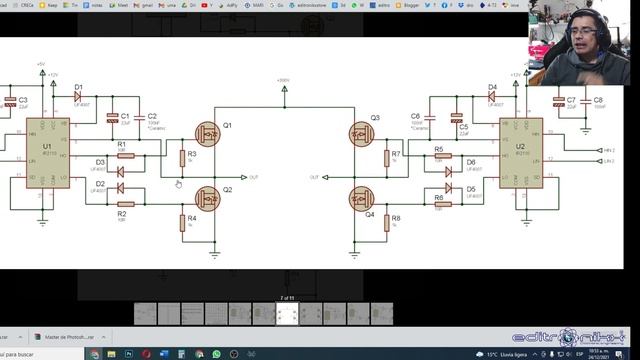This screenshot has width=640, height=360.
Task: Click the microphone icon in system tray
Action: pos(552,354)
